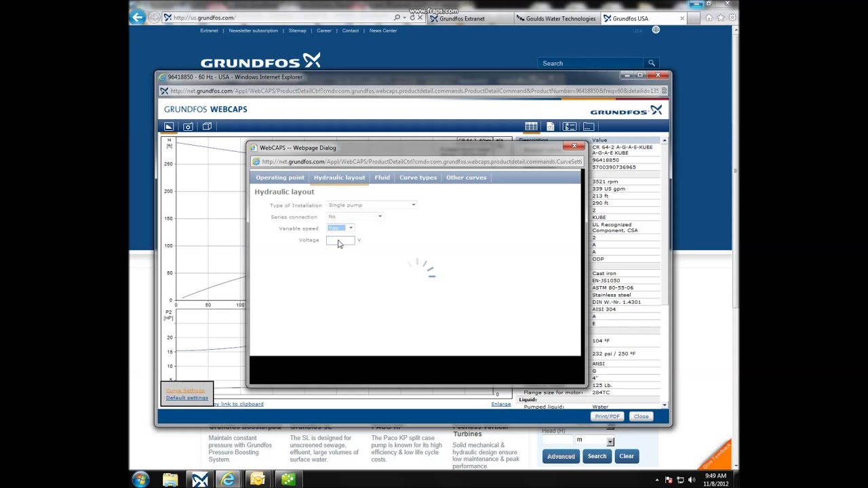Open the Curve Settings link
The width and height of the screenshot is (868, 488).
tap(185, 390)
